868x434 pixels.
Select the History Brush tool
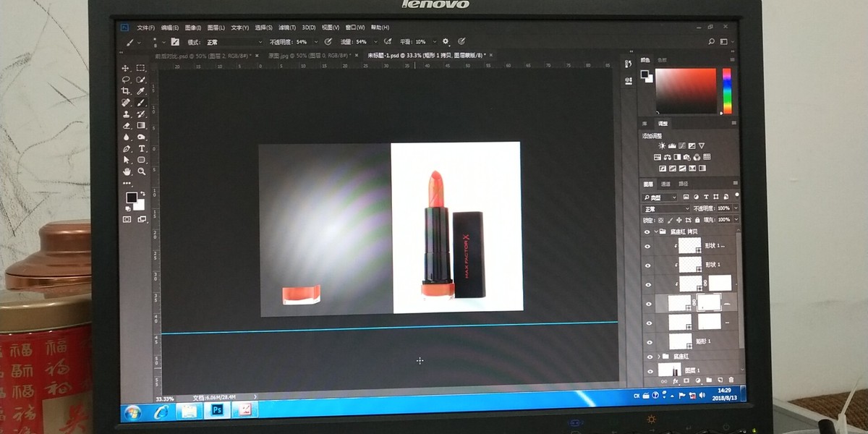pos(141,114)
